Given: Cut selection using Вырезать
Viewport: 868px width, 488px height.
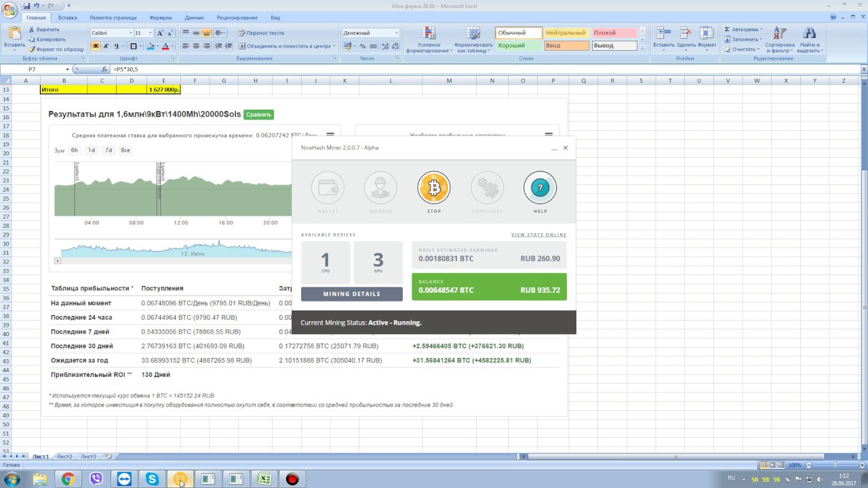Looking at the screenshot, I should tap(44, 30).
